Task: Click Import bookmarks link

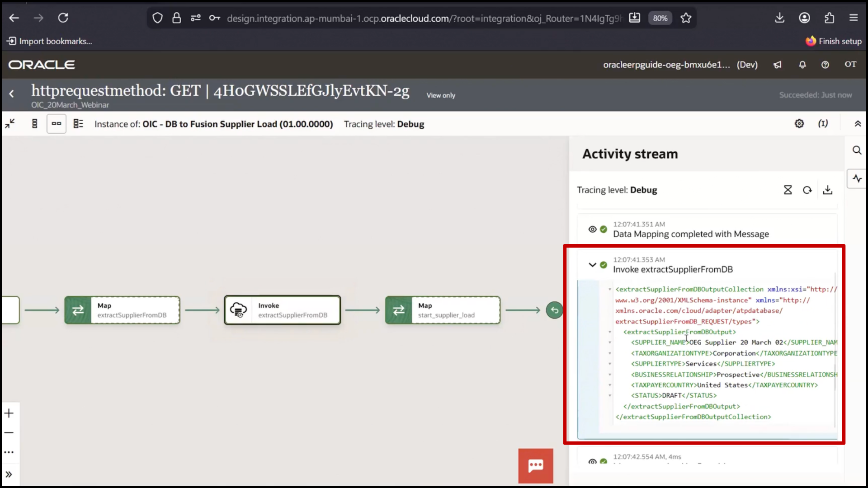Action: click(x=49, y=41)
